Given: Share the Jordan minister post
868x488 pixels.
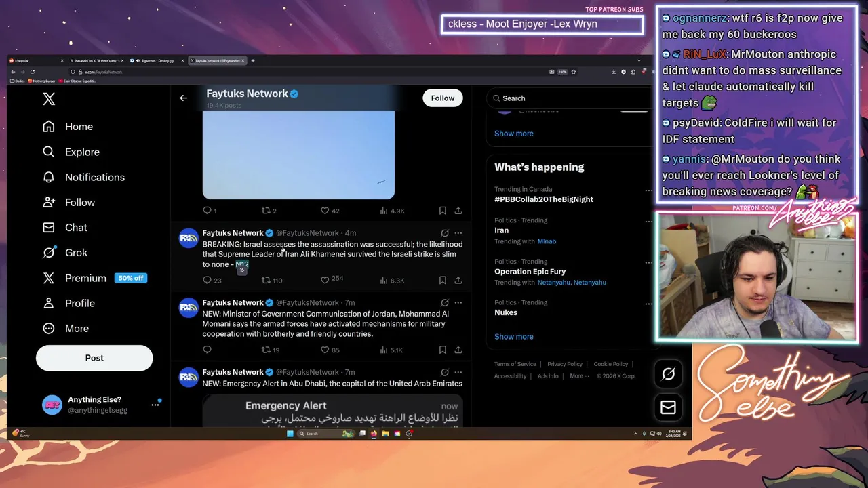Looking at the screenshot, I should point(458,350).
